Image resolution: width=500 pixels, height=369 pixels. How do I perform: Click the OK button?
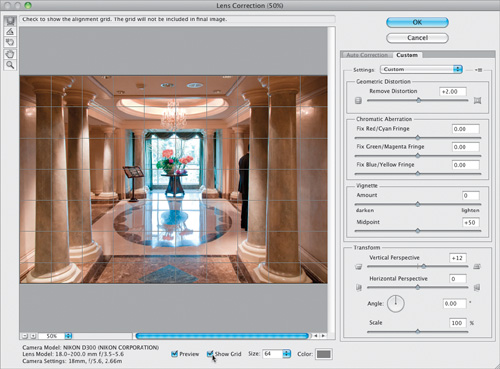click(x=417, y=22)
